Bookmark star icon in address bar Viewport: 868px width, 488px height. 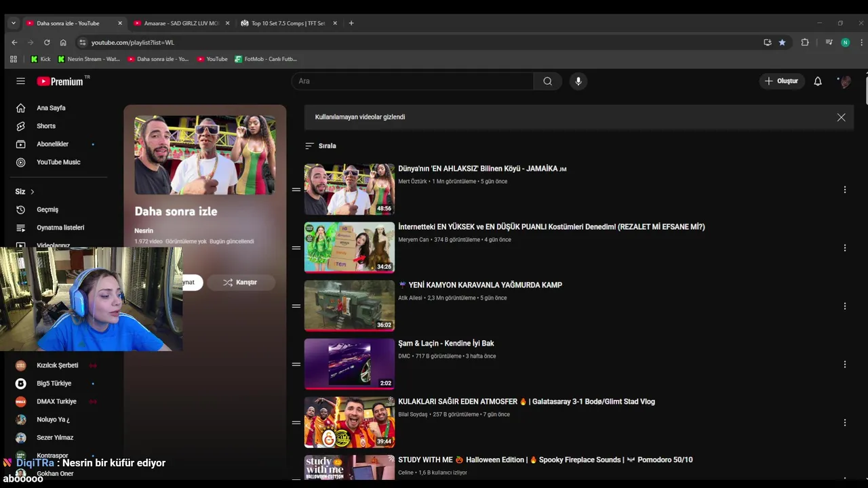click(x=782, y=42)
